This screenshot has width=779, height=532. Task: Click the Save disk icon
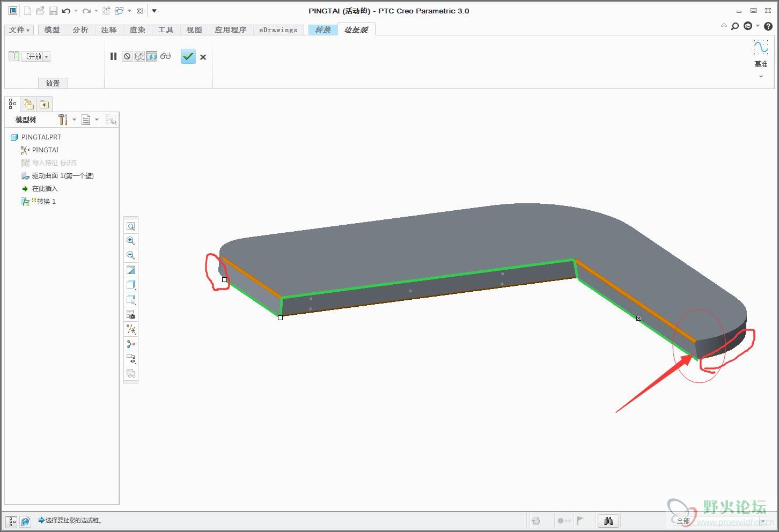click(x=53, y=11)
